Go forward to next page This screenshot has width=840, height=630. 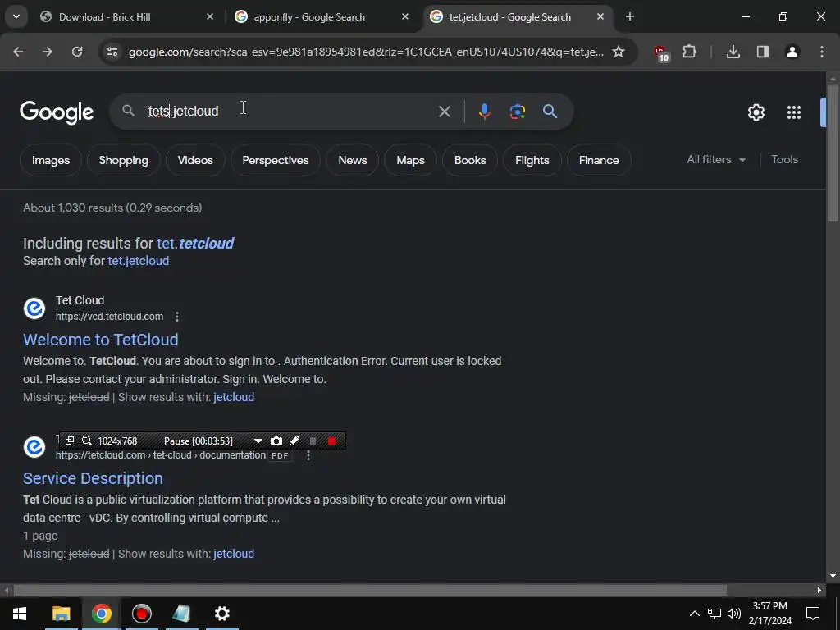pos(48,52)
